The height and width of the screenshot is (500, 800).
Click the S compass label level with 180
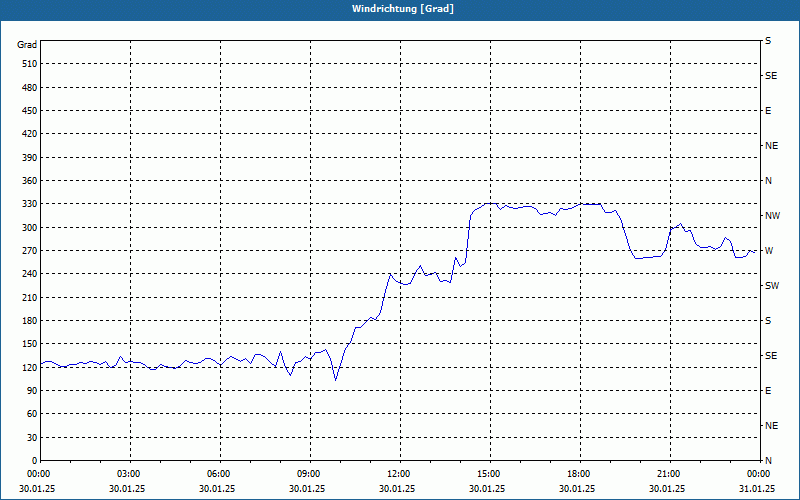(768, 321)
